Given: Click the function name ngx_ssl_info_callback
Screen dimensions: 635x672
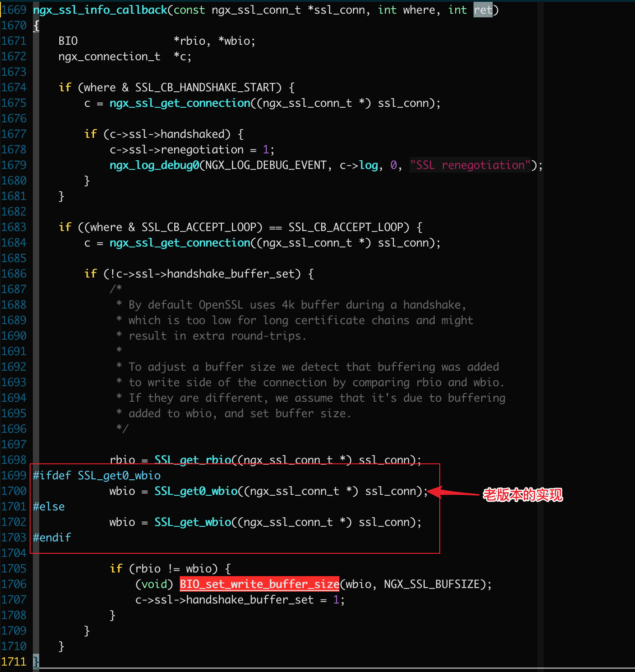Looking at the screenshot, I should click(x=100, y=10).
